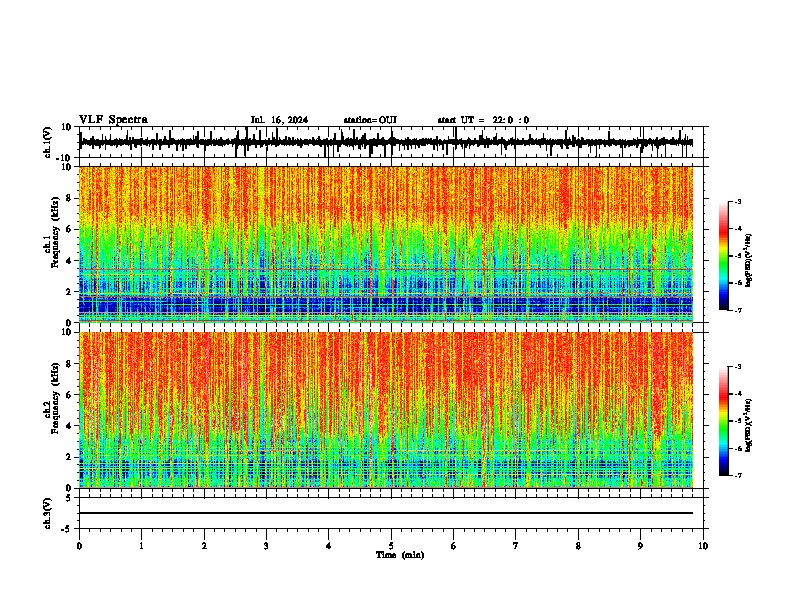The width and height of the screenshot is (792, 612).
Task: Select the "start UT = 22:0 :0" text
Action: click(483, 120)
